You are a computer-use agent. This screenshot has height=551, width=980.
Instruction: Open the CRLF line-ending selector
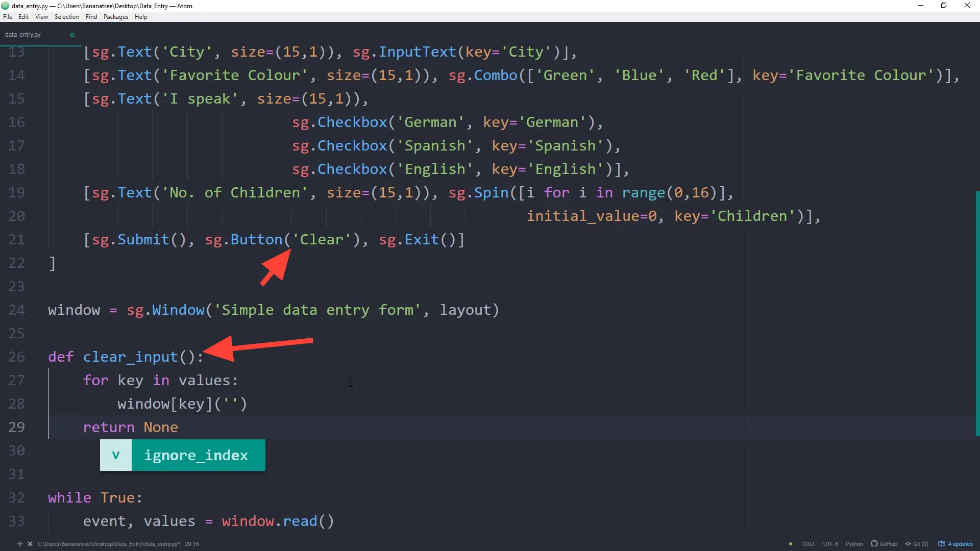(808, 544)
